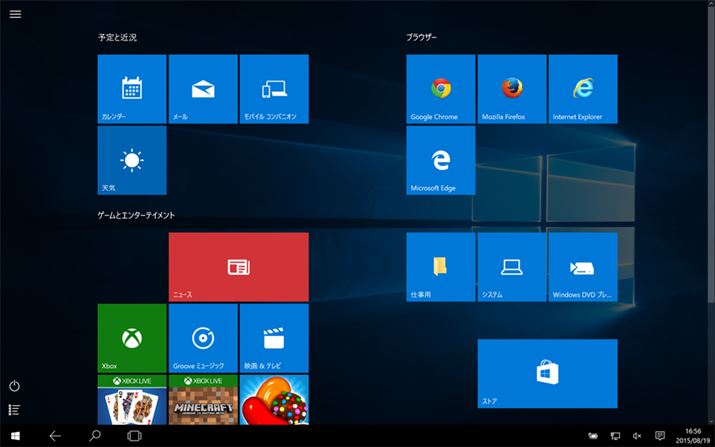Show the all apps list
This screenshot has height=447, width=715.
click(15, 409)
